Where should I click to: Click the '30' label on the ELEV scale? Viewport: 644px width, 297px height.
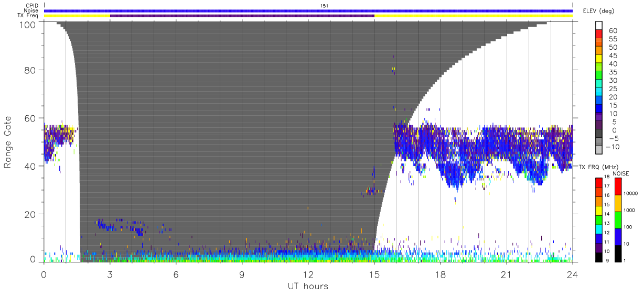coord(614,81)
